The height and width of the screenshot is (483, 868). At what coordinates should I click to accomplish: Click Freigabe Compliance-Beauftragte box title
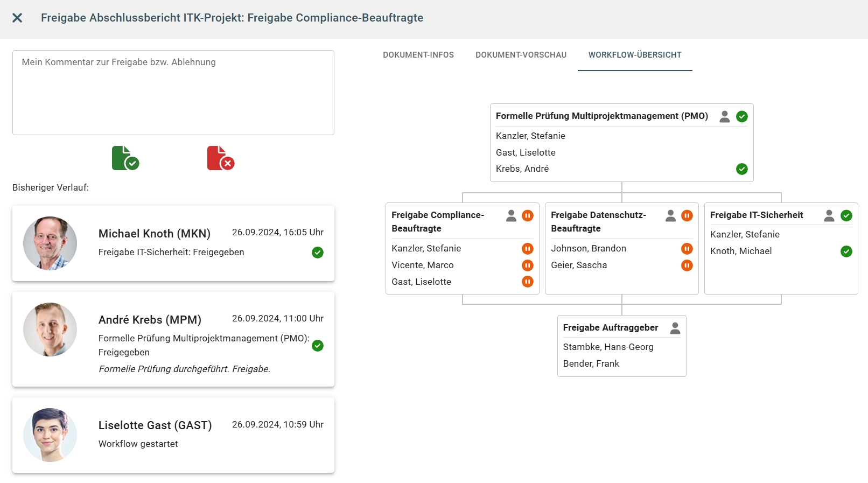(437, 221)
